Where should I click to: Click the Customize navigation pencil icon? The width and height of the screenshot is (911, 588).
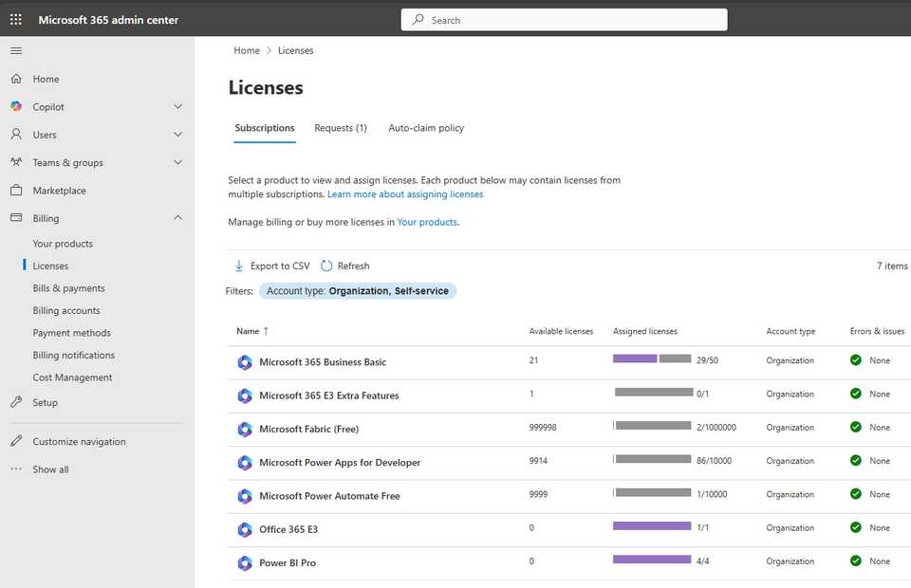(16, 442)
